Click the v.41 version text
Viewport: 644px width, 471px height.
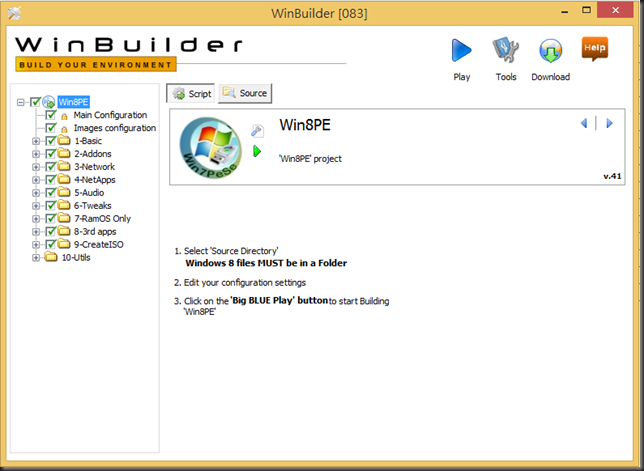pyautogui.click(x=612, y=176)
